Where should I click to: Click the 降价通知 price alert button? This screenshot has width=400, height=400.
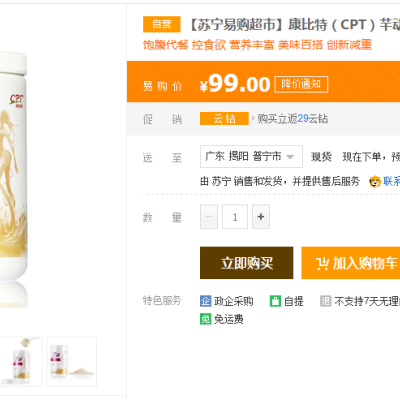click(301, 84)
